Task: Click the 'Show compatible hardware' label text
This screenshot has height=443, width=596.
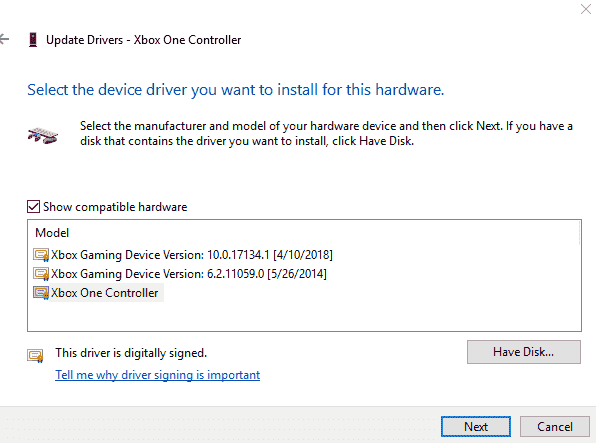Action: pyautogui.click(x=115, y=207)
